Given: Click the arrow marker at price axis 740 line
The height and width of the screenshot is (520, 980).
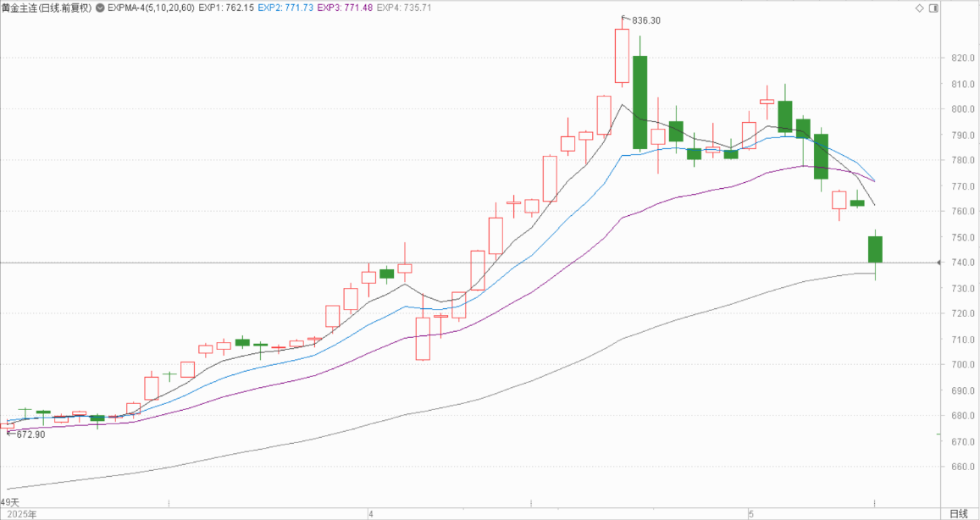Looking at the screenshot, I should [938, 263].
